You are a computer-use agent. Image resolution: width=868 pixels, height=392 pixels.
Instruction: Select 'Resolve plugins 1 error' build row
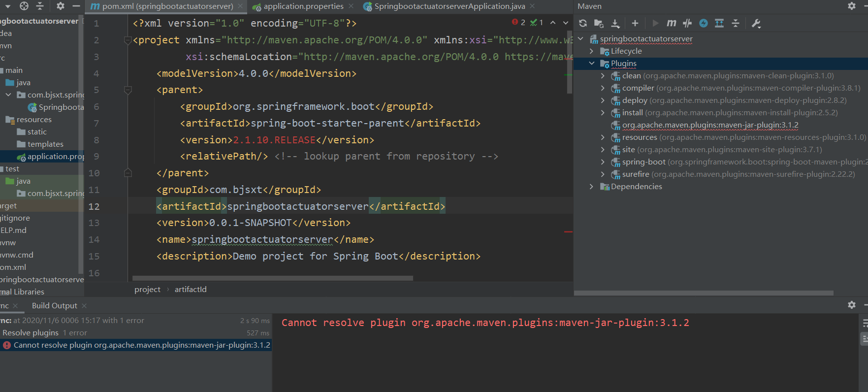tap(136, 333)
